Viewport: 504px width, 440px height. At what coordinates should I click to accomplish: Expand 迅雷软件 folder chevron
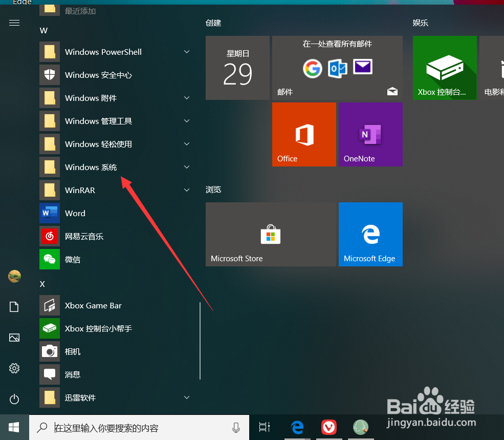[187, 397]
